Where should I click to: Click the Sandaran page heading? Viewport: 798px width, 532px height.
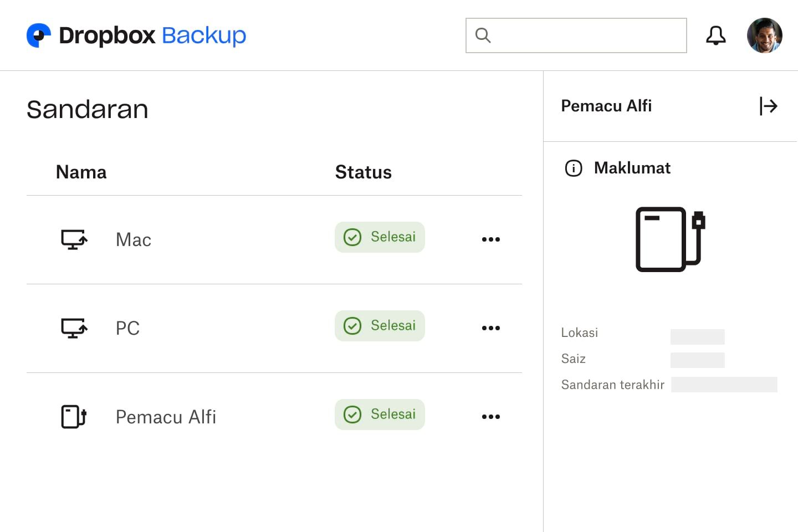click(x=88, y=109)
